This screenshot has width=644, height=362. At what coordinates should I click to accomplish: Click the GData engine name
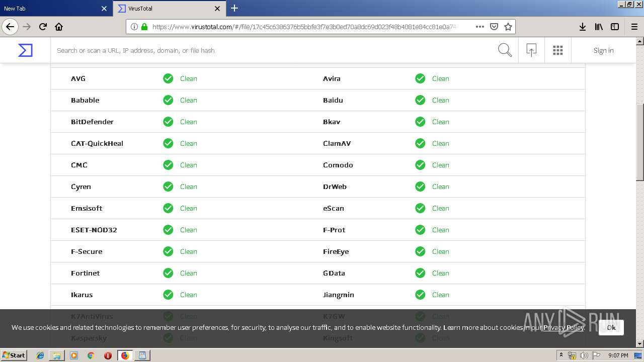tap(334, 273)
